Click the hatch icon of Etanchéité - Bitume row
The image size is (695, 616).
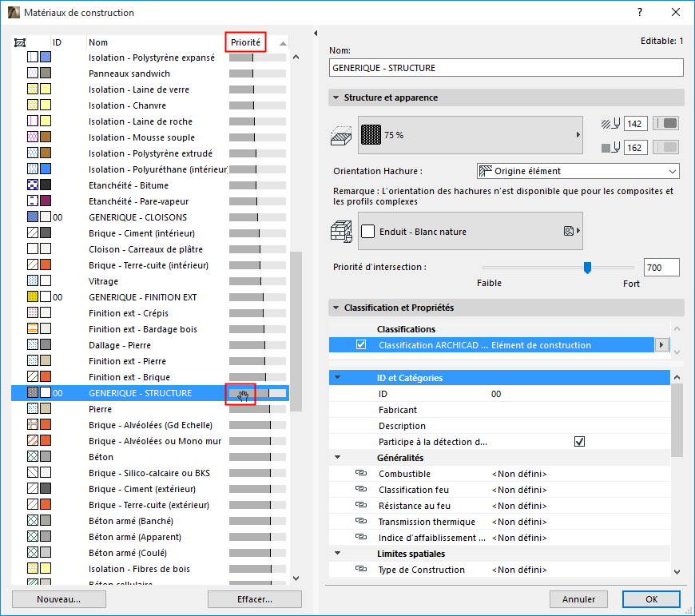click(x=33, y=185)
